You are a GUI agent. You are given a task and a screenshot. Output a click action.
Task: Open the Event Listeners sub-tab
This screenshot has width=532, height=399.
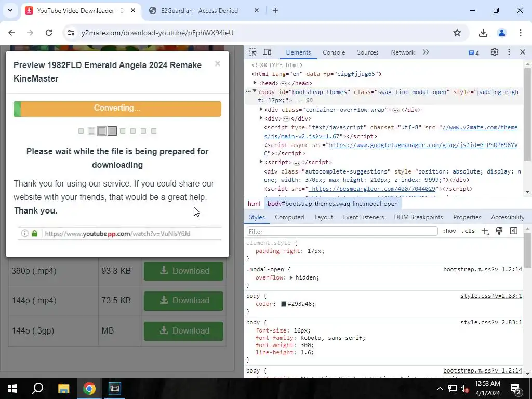(x=363, y=217)
